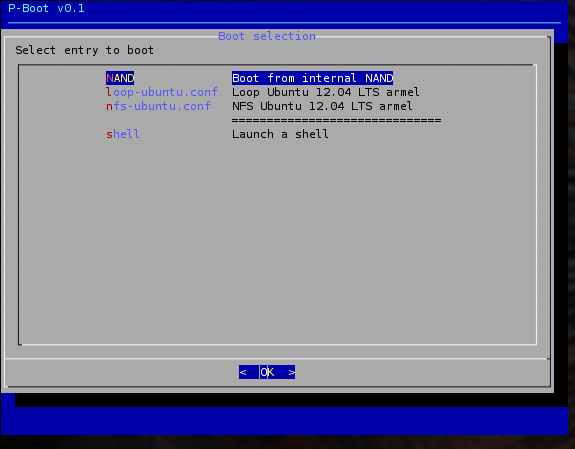Select the nfs-ubuntu.conf entry

[x=158, y=106]
